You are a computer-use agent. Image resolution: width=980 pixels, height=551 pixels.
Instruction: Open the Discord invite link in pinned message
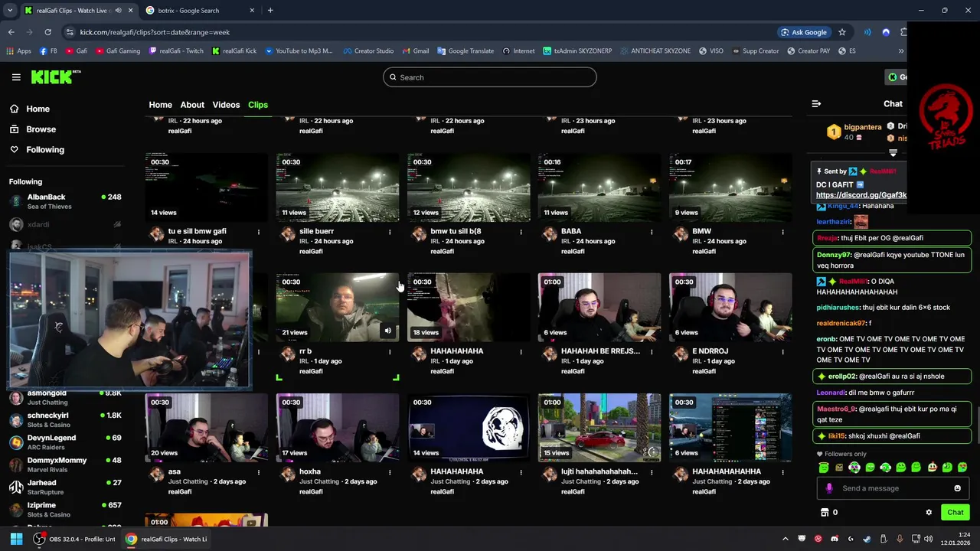861,195
